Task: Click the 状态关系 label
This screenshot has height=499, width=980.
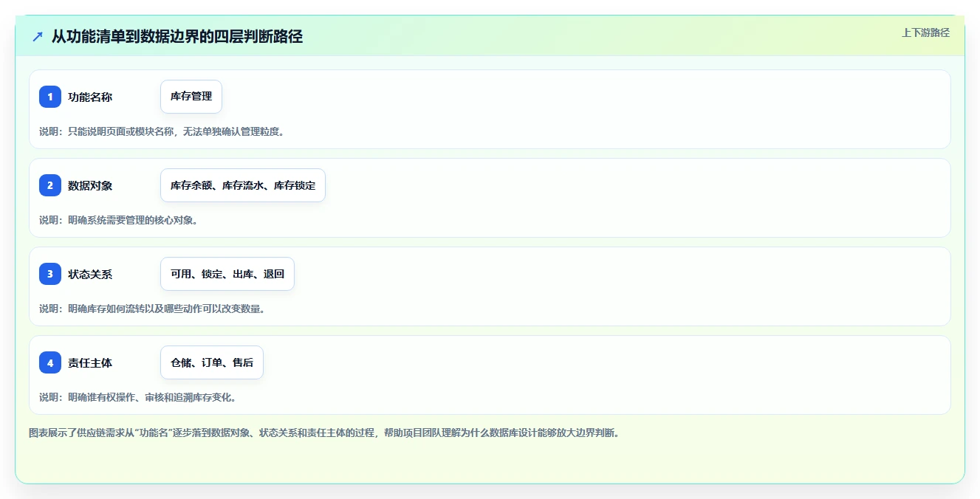Action: click(x=90, y=274)
